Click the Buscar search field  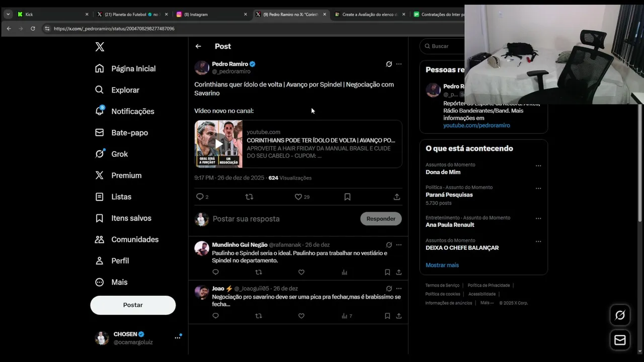(x=443, y=46)
